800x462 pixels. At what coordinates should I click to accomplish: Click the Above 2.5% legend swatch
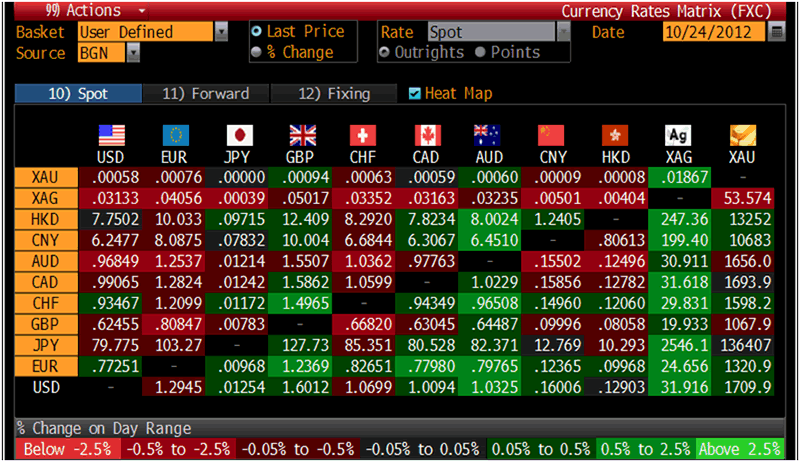coord(741,450)
